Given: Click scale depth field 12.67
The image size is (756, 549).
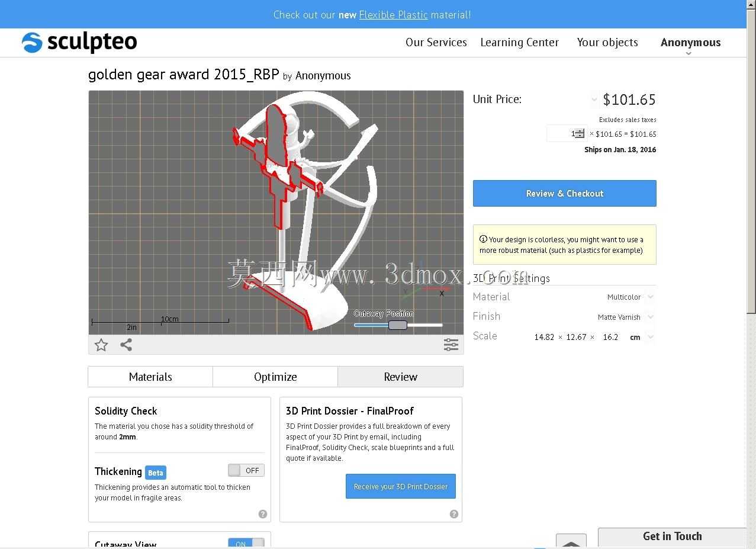Looking at the screenshot, I should [576, 337].
